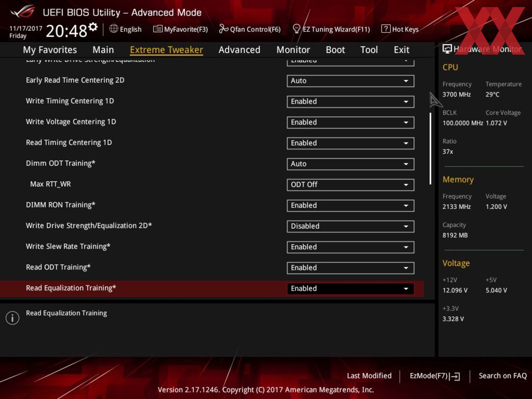Open Write Timing Centering 1D dropdown

[x=350, y=101]
